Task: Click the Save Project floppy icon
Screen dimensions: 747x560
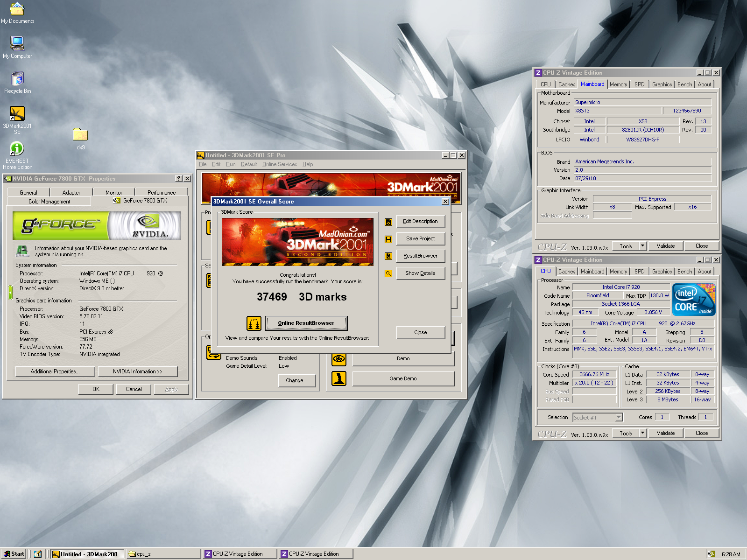Action: pos(388,239)
